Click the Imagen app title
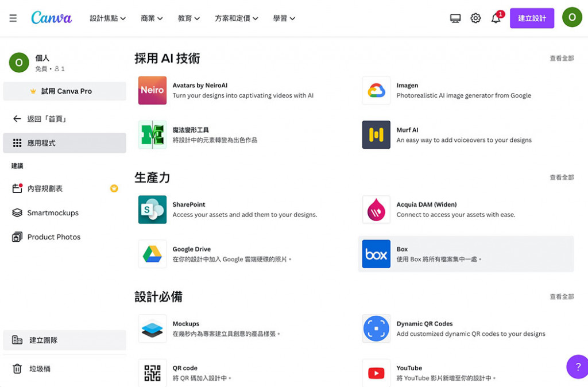The width and height of the screenshot is (588, 387). [407, 85]
